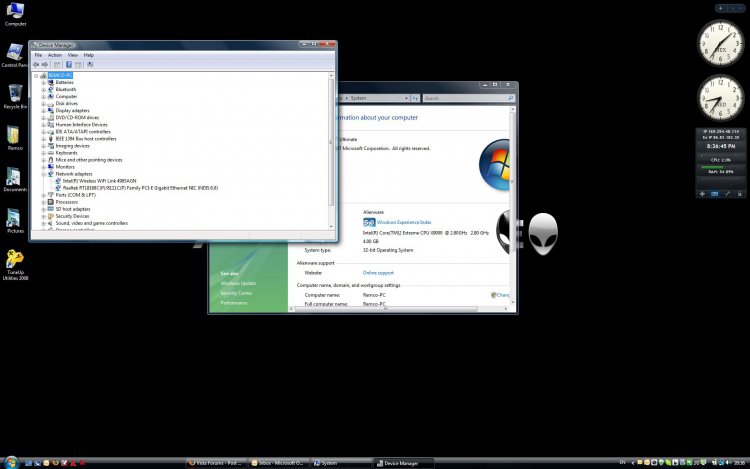750x469 pixels.
Task: Select IEEE 1394 Bus host controllers entry
Action: click(x=86, y=139)
